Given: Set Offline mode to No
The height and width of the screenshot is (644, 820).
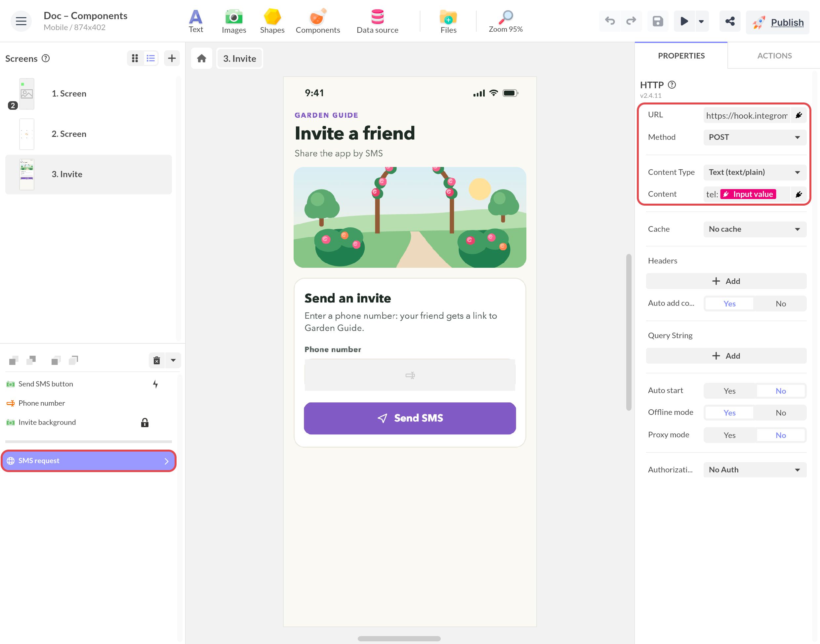Looking at the screenshot, I should [x=780, y=413].
